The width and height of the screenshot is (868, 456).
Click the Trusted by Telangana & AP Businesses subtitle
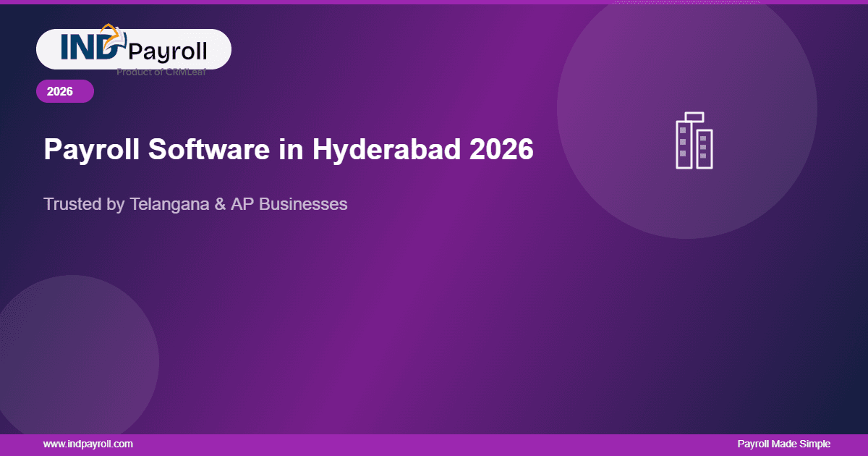click(195, 204)
